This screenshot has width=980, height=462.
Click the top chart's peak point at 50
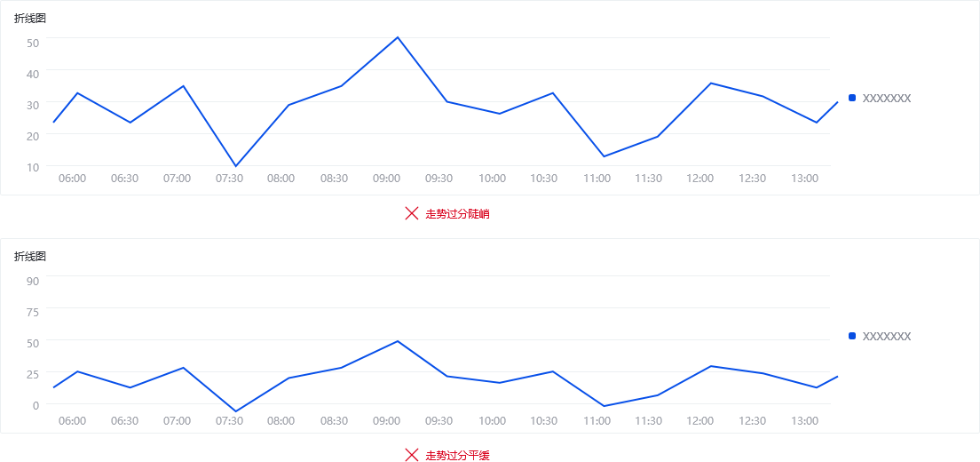(x=398, y=37)
